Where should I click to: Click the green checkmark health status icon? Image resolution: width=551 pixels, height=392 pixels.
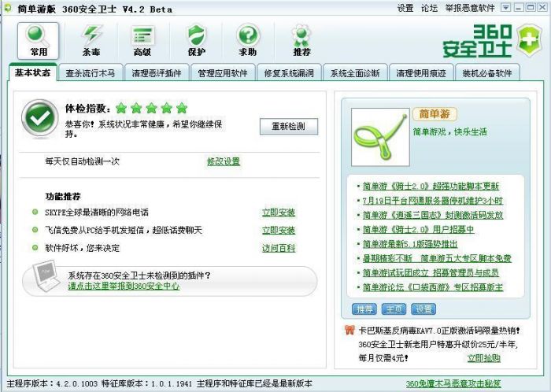[39, 118]
